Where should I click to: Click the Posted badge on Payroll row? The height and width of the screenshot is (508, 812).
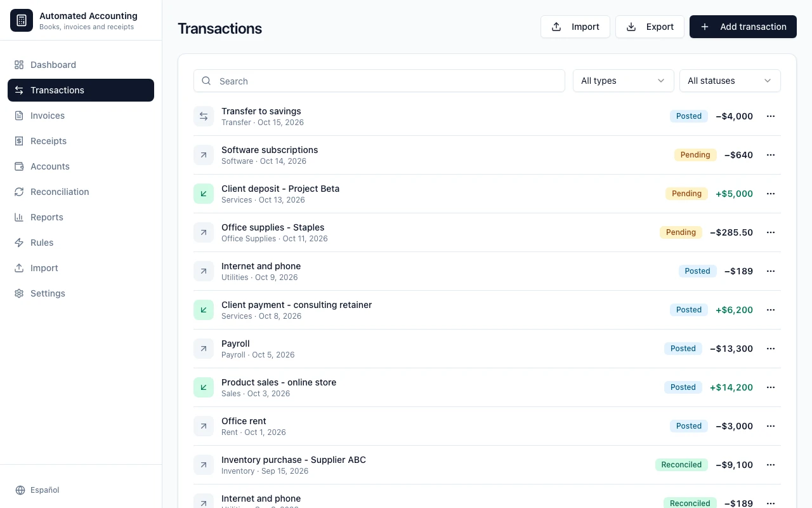pyautogui.click(x=683, y=349)
